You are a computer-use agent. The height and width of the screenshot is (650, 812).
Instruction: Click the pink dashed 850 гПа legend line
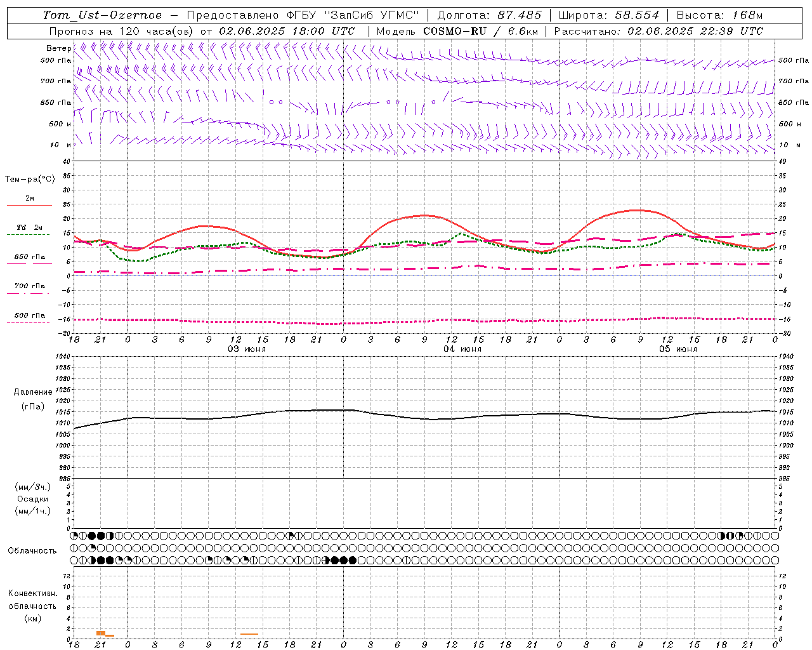click(x=29, y=264)
